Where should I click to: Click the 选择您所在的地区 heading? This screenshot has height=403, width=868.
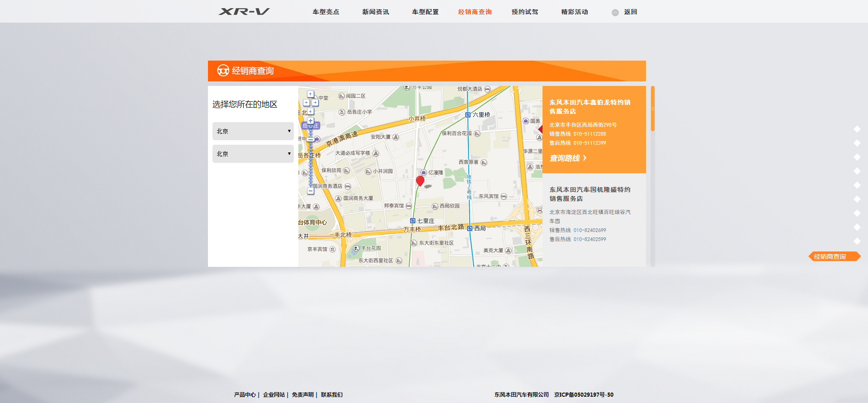click(245, 104)
